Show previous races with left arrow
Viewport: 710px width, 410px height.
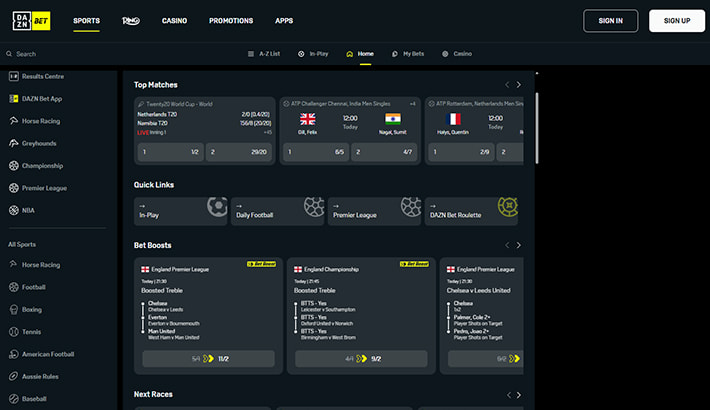pyautogui.click(x=509, y=395)
